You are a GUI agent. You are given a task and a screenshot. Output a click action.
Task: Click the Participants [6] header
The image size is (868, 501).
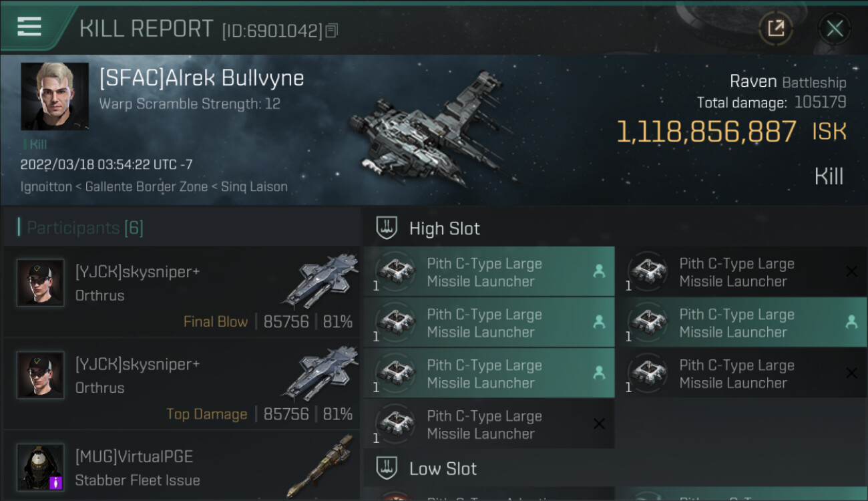click(x=85, y=228)
